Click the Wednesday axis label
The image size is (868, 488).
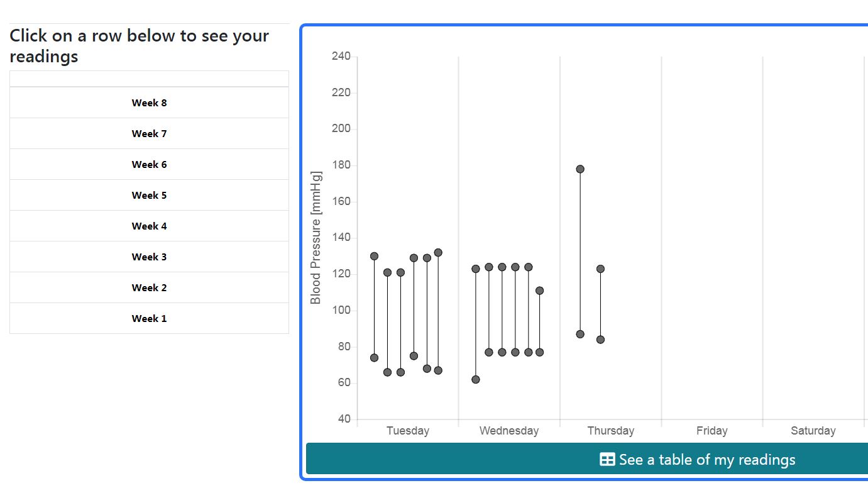click(509, 431)
